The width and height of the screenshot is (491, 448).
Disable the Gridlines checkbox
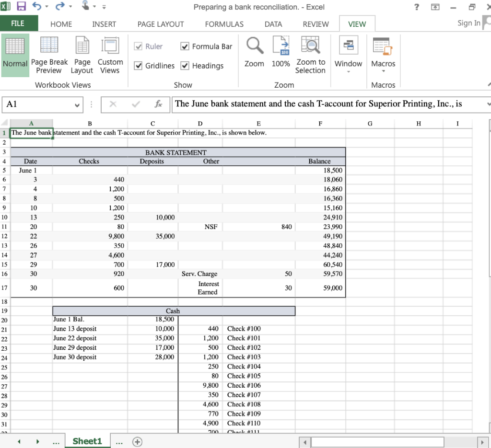coord(139,66)
